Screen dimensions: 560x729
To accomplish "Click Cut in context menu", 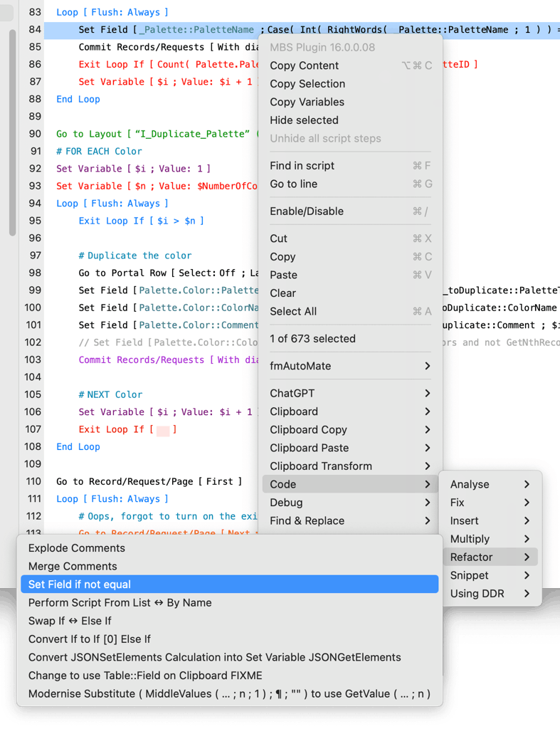I will [x=350, y=238].
